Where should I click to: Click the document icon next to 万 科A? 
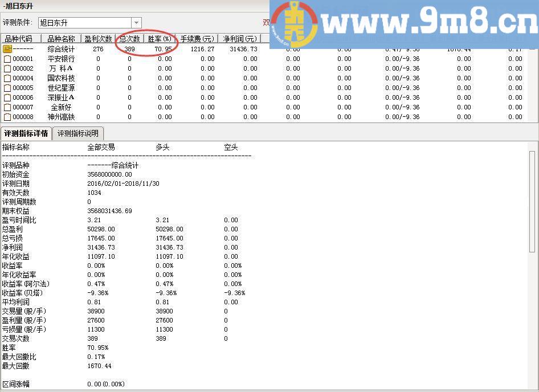pos(8,68)
